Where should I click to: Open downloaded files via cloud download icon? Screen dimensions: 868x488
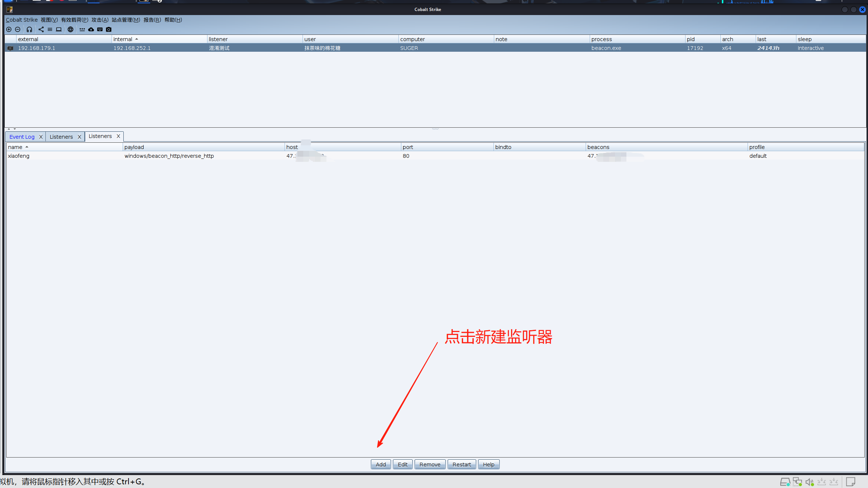[x=91, y=29]
